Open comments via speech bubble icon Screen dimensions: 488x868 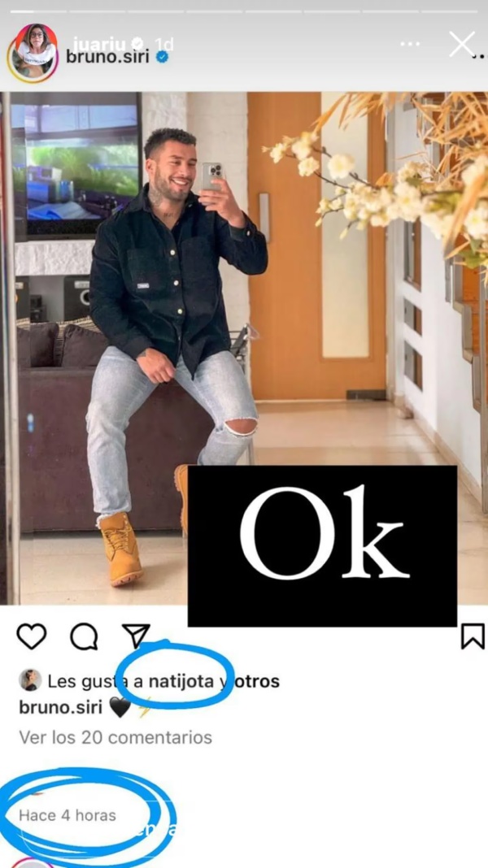84,636
